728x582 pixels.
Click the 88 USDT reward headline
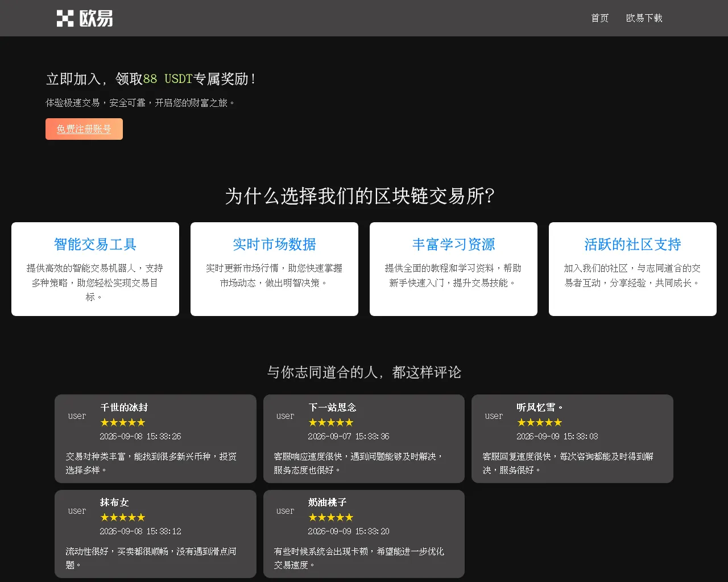pos(151,79)
